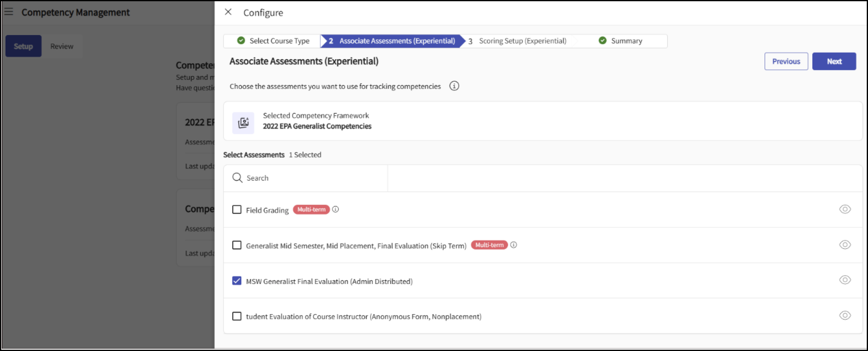Check Generalist Mid Semester, Mid Placement checkbox

(x=237, y=245)
